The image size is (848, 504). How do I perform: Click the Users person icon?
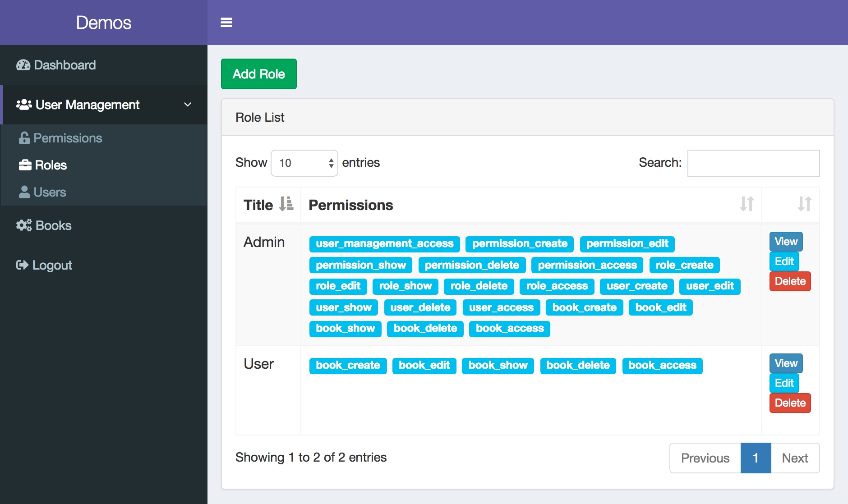[24, 192]
